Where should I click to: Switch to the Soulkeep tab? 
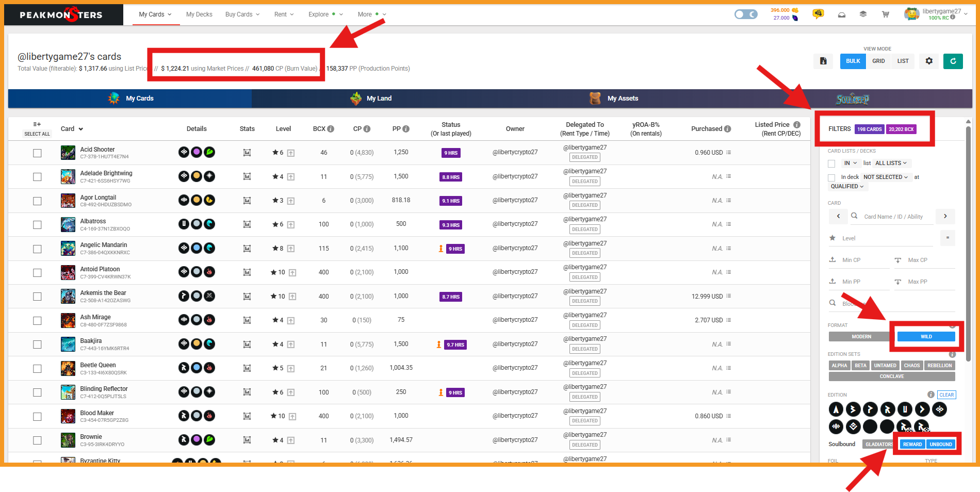tap(852, 99)
